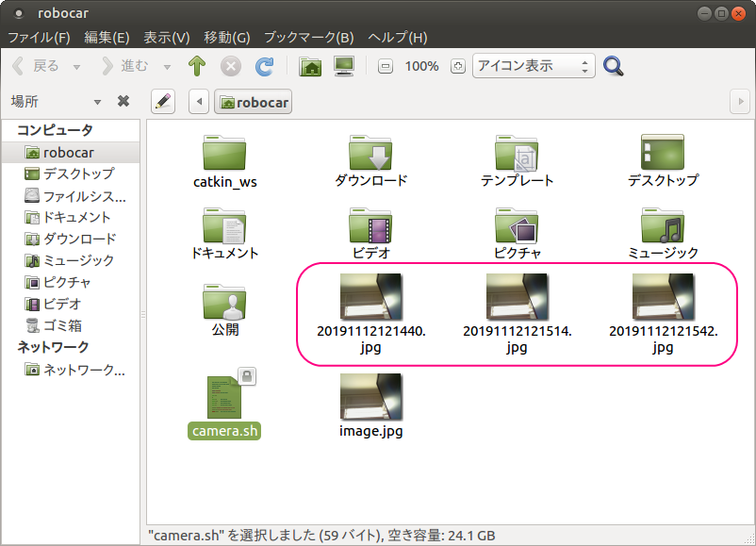Click the status bar selection text

[x=321, y=536]
